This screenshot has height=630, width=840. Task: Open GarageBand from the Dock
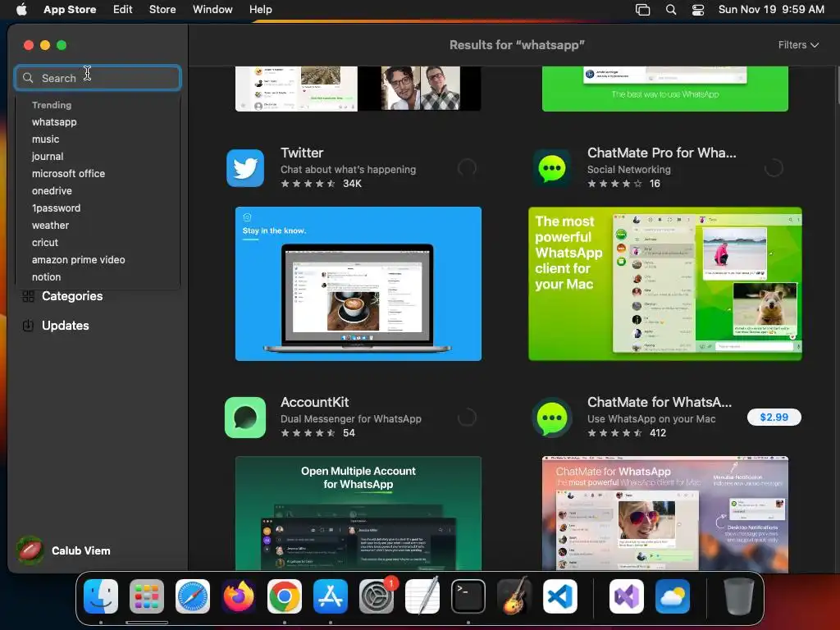point(514,596)
